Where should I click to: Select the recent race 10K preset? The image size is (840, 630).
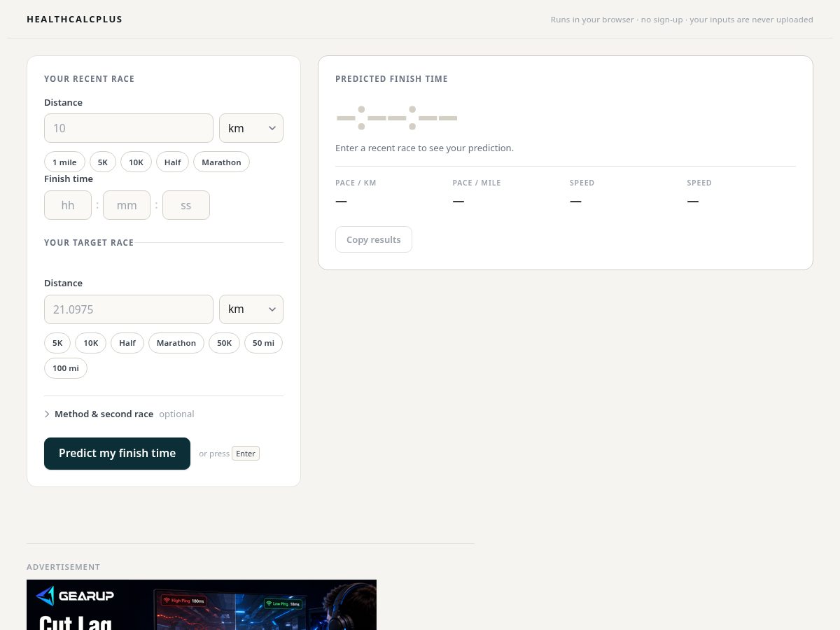click(x=136, y=162)
